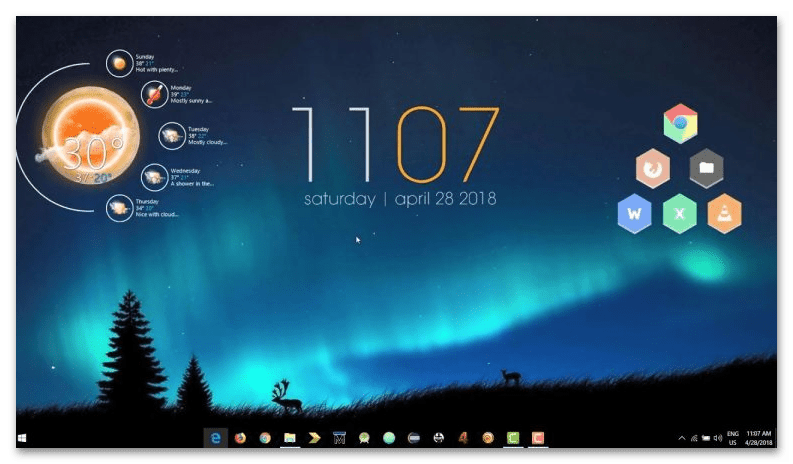The image size is (793, 464).
Task: Click the Monday thermometer weather icon
Action: pyautogui.click(x=154, y=94)
